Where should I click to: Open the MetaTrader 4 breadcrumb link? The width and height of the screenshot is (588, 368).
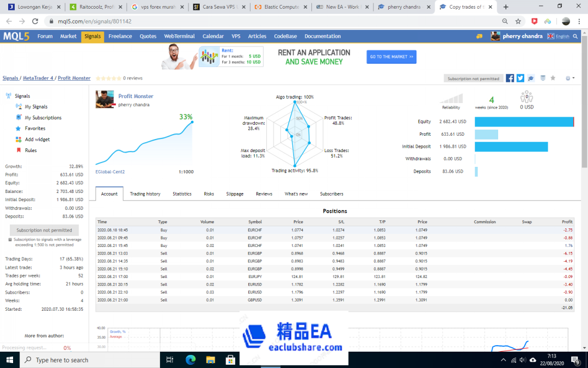point(38,79)
